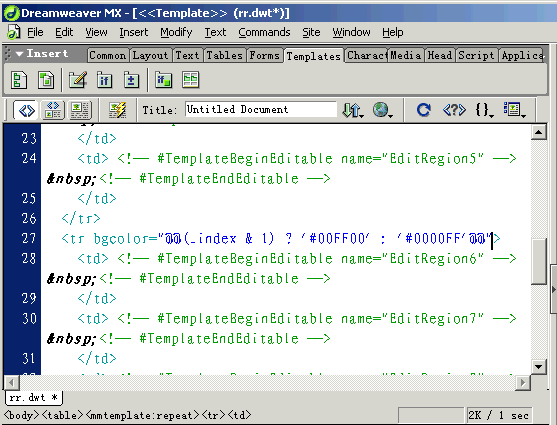
Task: Click the Reference <?> icon
Action: pyautogui.click(x=454, y=110)
